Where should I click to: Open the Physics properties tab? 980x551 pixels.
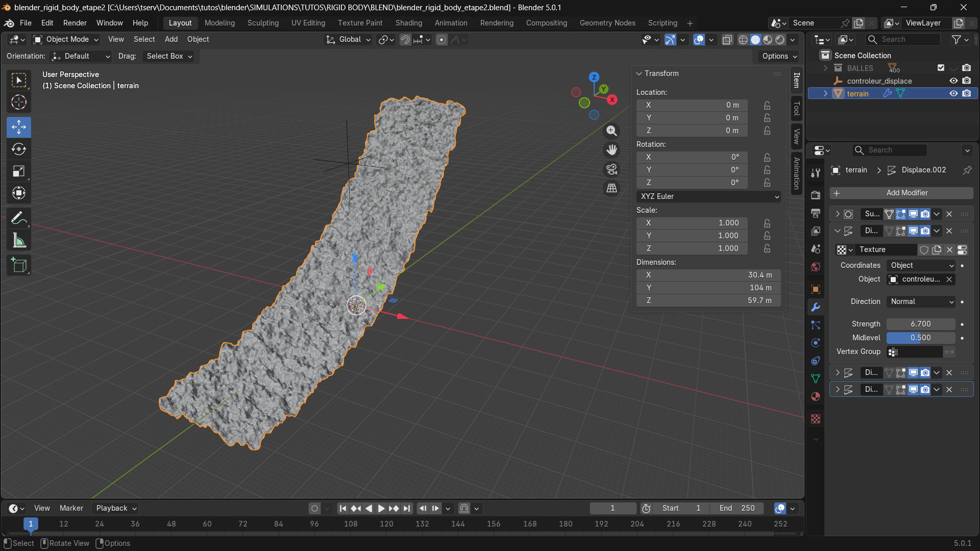(816, 343)
